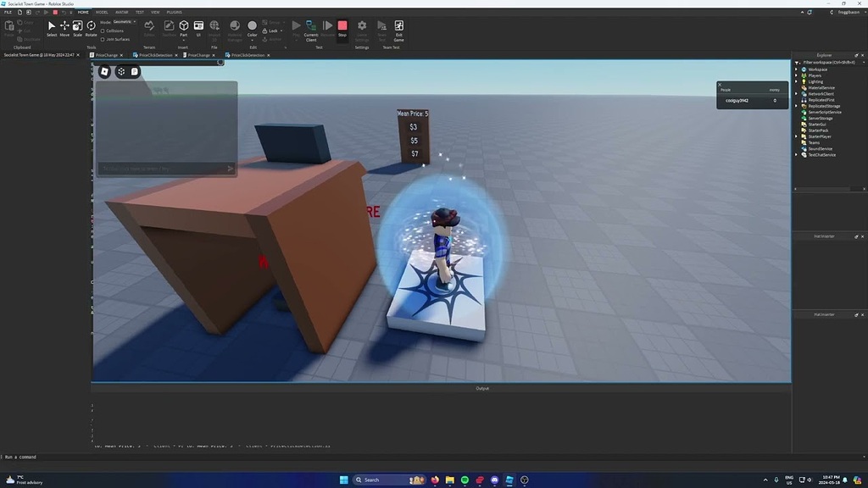
Task: Open the PriceChange script tab
Action: coord(105,54)
